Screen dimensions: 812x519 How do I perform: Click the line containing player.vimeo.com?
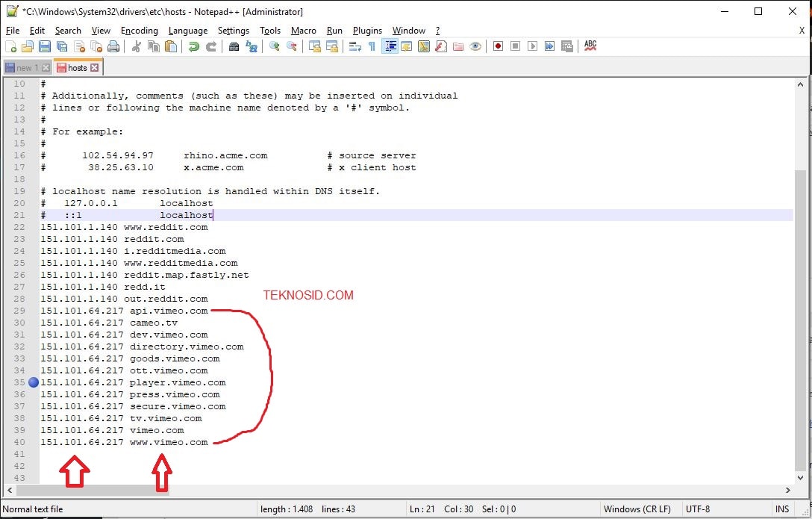click(416, 382)
